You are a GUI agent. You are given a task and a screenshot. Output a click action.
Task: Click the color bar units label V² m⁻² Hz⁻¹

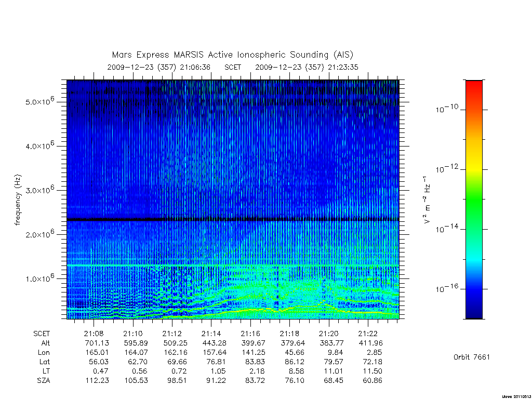pyautogui.click(x=427, y=199)
